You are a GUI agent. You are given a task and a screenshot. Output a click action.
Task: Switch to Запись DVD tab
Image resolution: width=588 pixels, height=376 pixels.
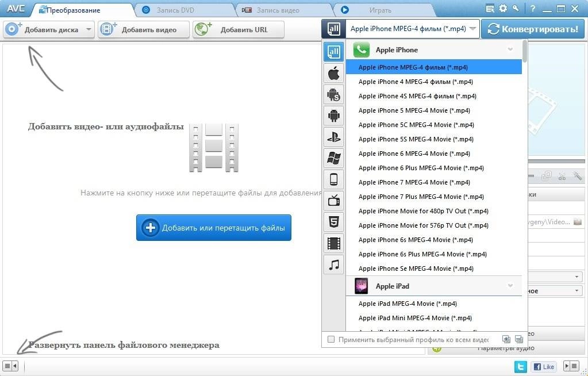pos(175,10)
